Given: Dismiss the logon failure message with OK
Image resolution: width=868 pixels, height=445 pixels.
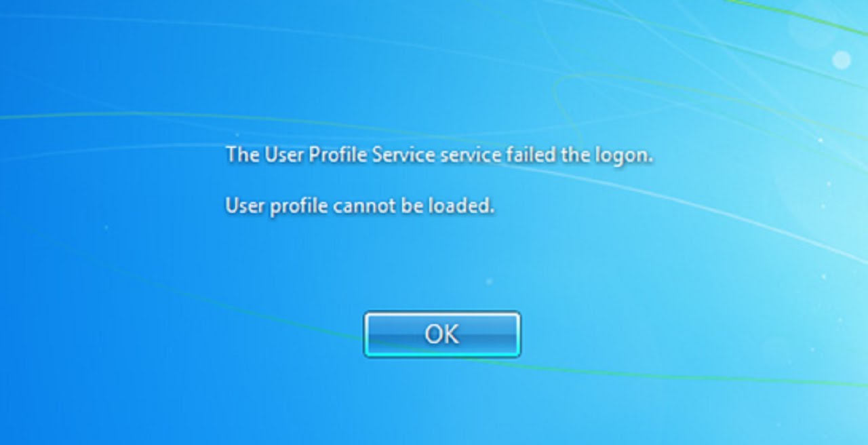Looking at the screenshot, I should 442,334.
